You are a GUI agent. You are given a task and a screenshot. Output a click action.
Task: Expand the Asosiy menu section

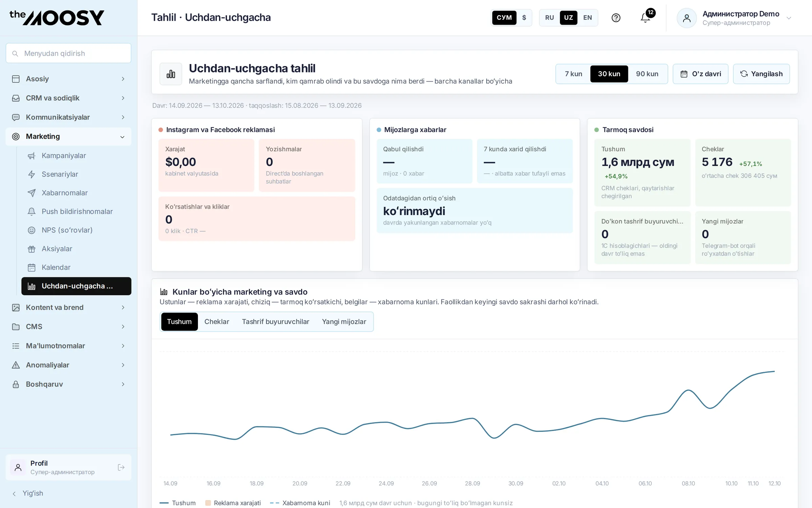68,79
